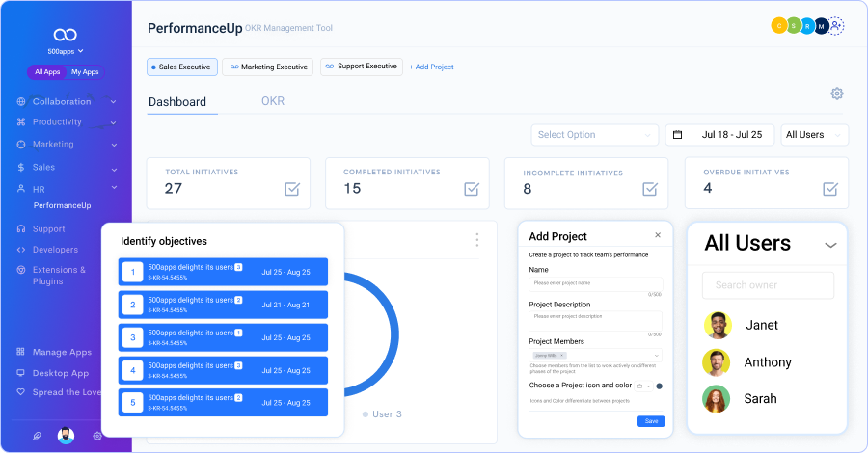Collapse the All Users panel chevron

coord(830,245)
